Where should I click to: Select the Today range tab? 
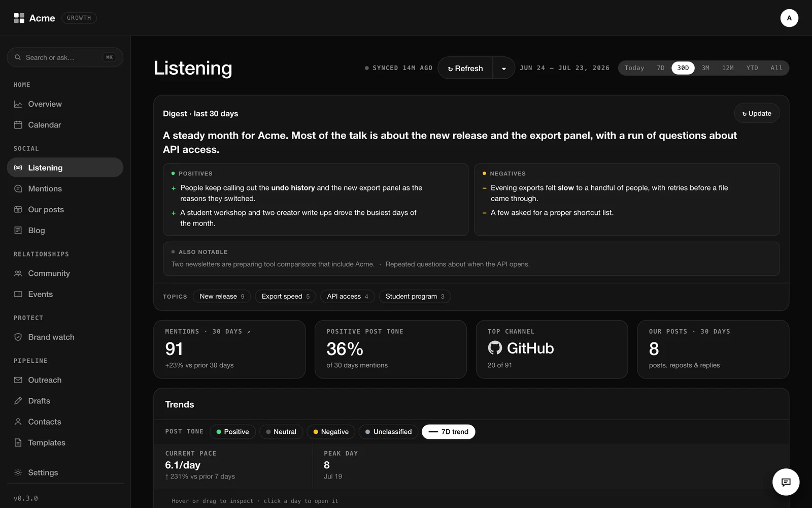click(634, 68)
